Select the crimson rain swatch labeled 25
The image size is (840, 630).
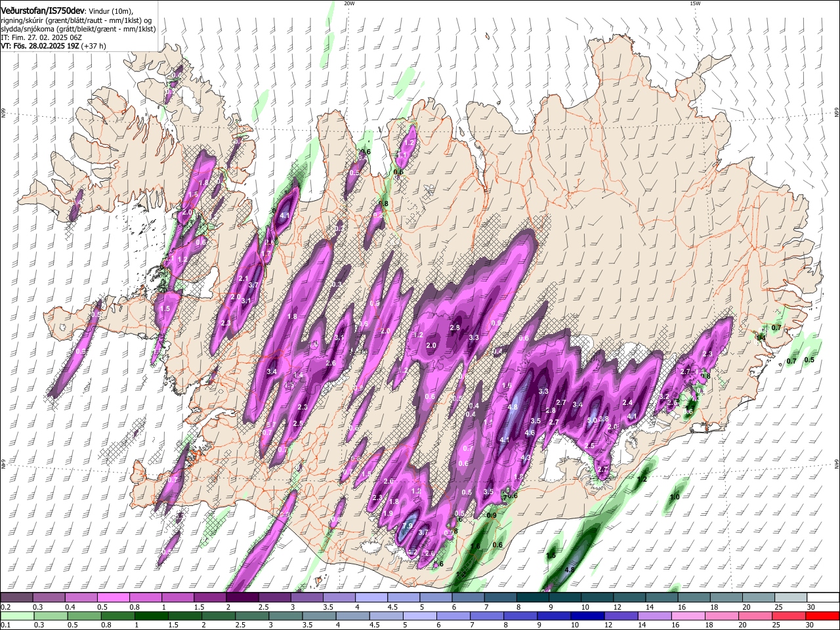coord(788,616)
